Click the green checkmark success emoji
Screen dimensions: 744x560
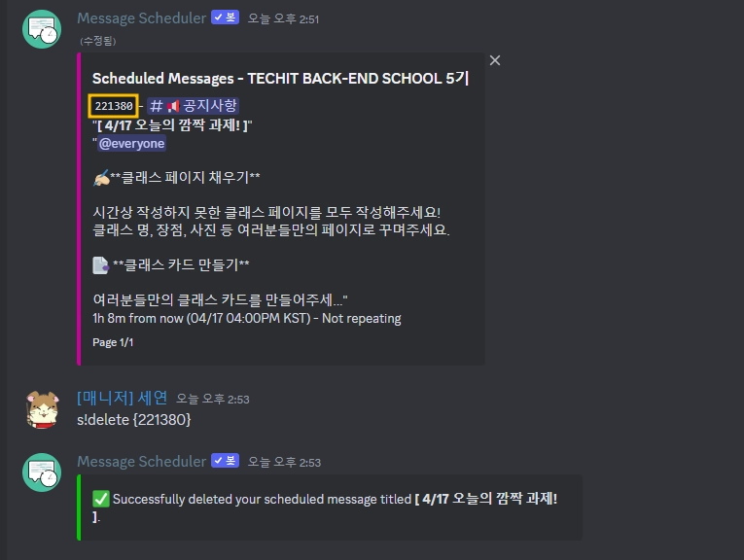(x=100, y=499)
